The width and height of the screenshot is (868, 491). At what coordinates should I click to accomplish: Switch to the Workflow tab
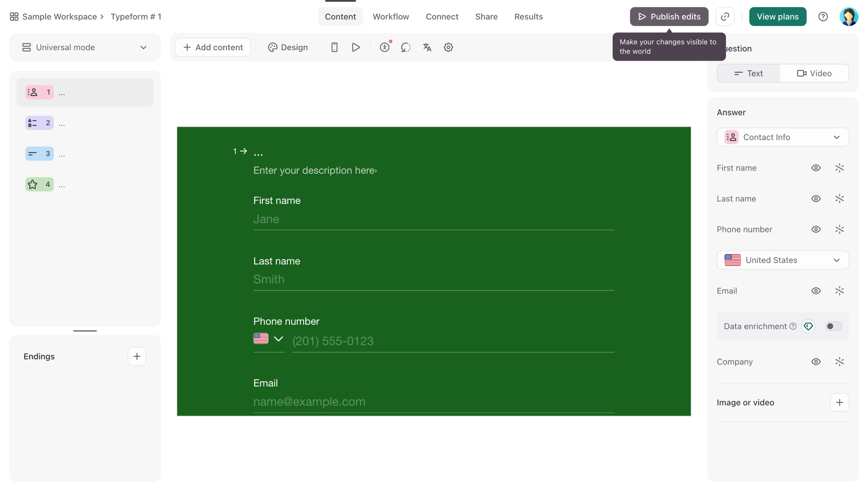391,17
